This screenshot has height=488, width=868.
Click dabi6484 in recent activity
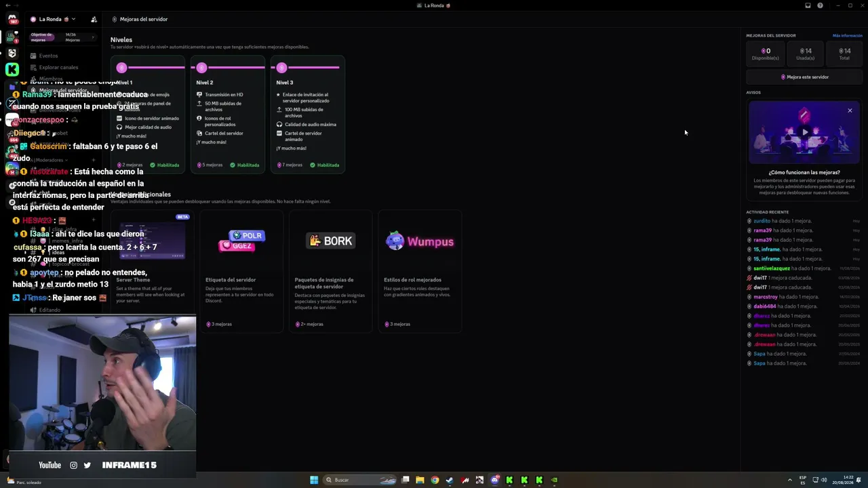[764, 306]
